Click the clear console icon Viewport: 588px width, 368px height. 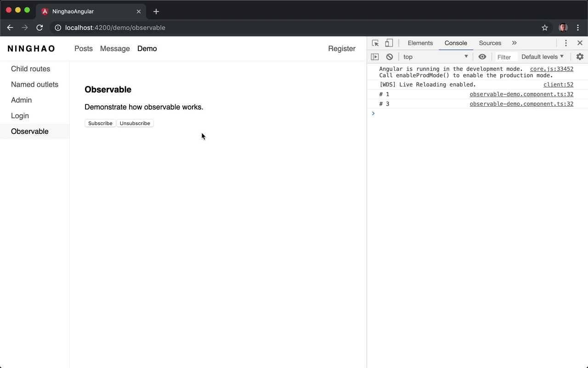click(x=390, y=57)
